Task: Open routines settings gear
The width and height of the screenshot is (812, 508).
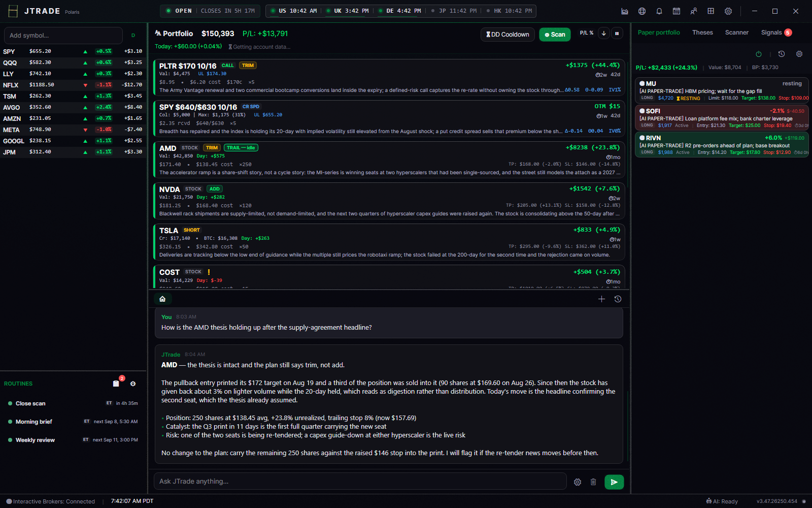Action: [133, 384]
